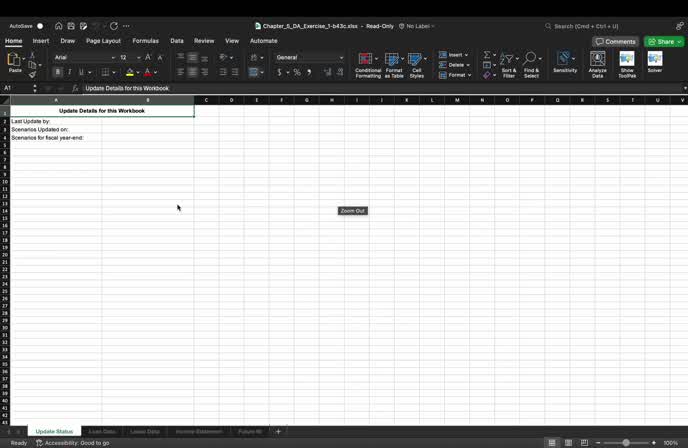688x448 pixels.
Task: Open the Arial font name dropdown
Action: point(84,58)
